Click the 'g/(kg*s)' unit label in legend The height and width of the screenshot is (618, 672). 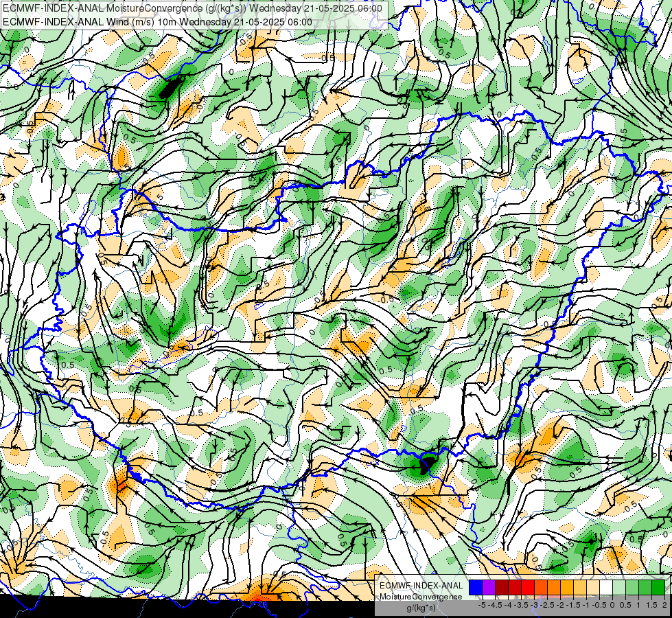(x=421, y=608)
